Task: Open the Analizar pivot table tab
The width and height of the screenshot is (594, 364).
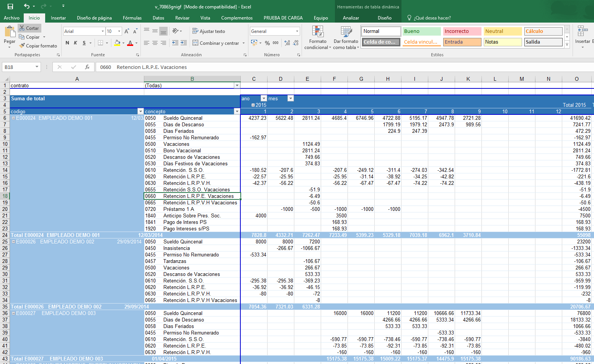Action: point(351,18)
